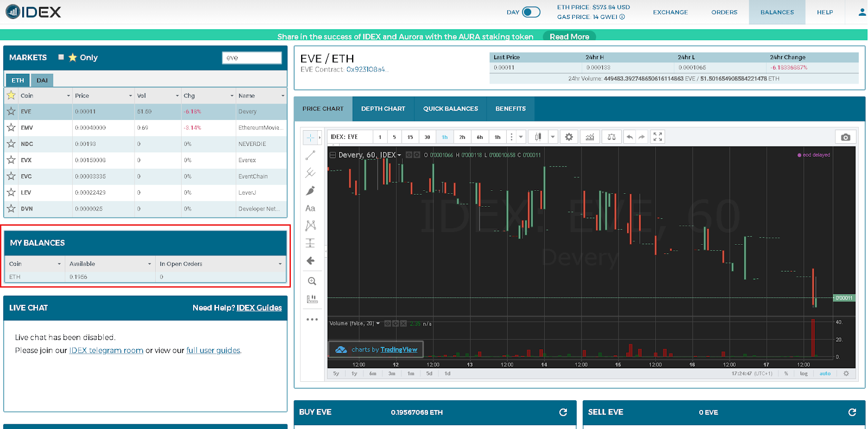Screen dimensions: 868x429
Task: Redo the chart action
Action: pos(642,137)
